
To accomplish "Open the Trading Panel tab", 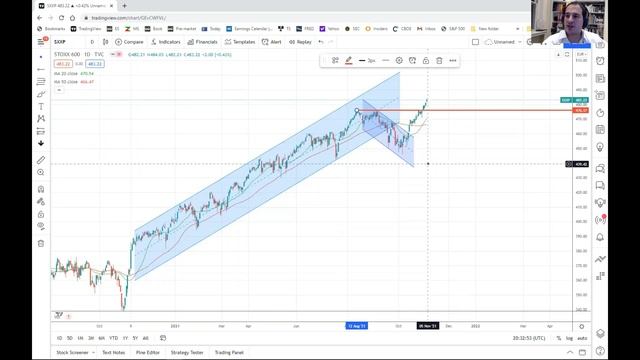I will [x=229, y=352].
